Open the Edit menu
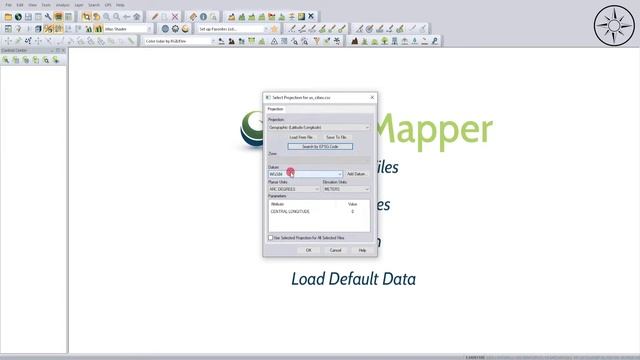Image resolution: width=640 pixels, height=360 pixels. (x=20, y=5)
